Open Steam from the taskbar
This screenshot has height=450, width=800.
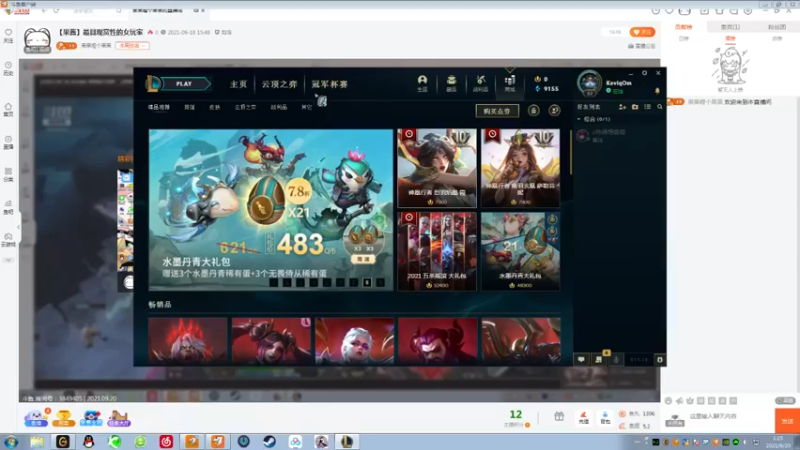pos(269,442)
